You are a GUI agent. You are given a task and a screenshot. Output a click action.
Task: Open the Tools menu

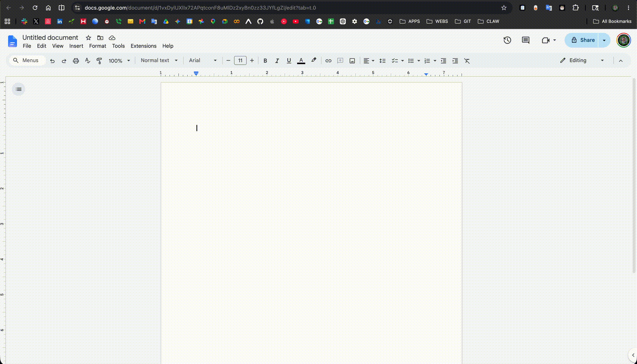point(118,46)
